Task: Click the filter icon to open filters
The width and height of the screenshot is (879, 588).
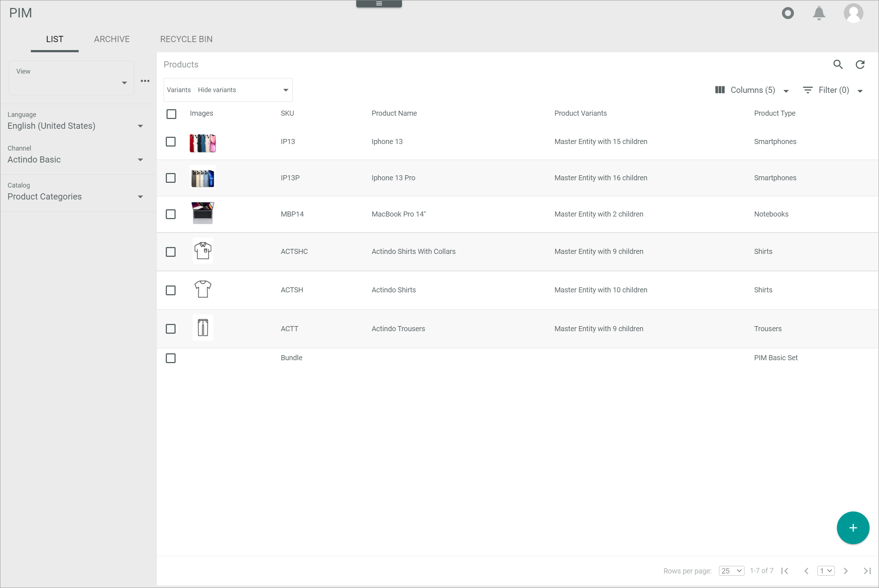Action: [808, 90]
